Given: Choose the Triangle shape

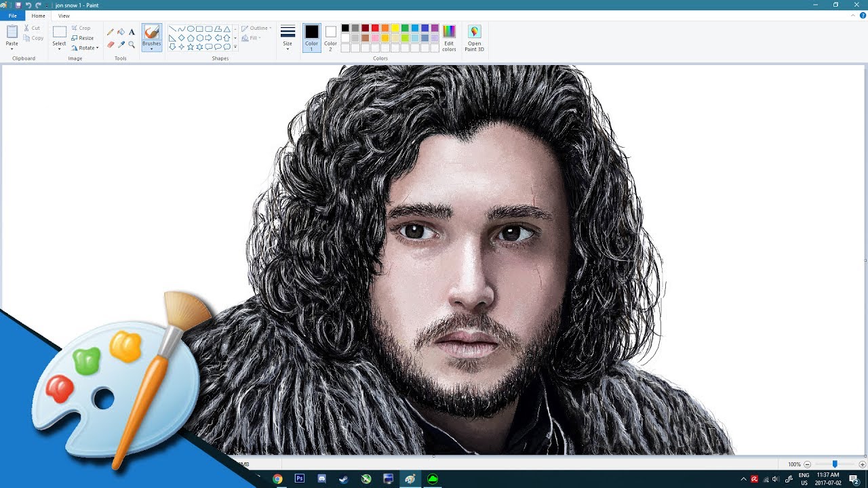Looking at the screenshot, I should coord(227,29).
